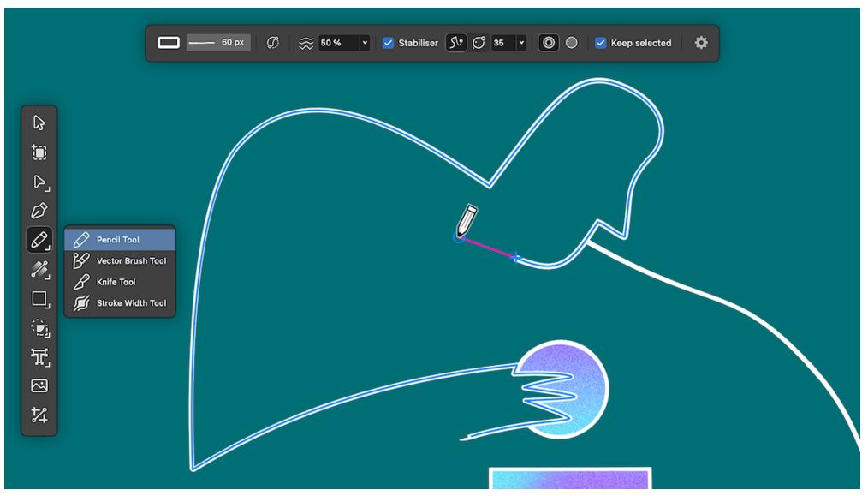Select the Artboard tool icon
The height and width of the screenshot is (496, 868).
pos(39,152)
